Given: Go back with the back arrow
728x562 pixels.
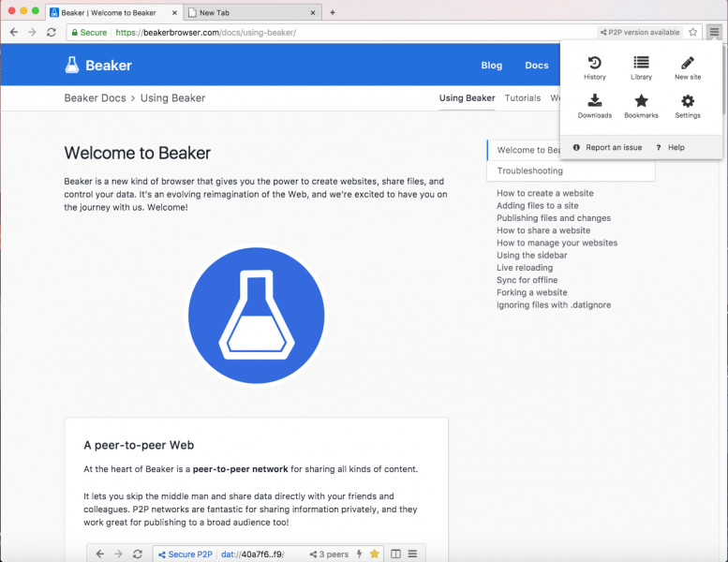Looking at the screenshot, I should coord(14,32).
